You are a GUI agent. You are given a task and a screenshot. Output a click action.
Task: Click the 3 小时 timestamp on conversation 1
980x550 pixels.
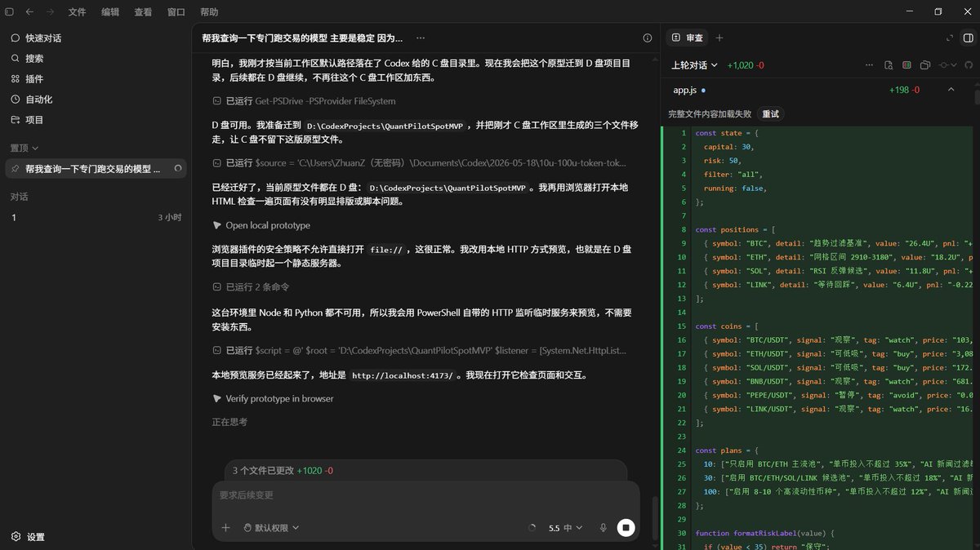tap(170, 217)
